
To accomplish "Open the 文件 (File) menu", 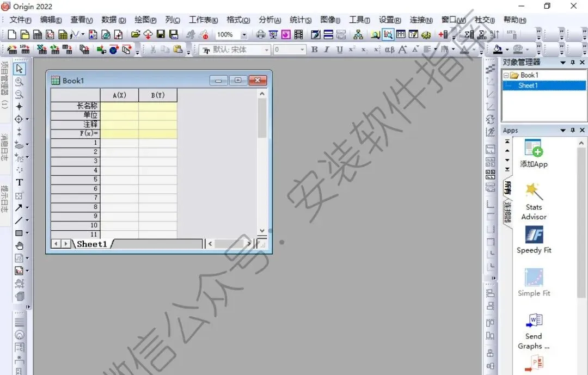I will pos(20,20).
